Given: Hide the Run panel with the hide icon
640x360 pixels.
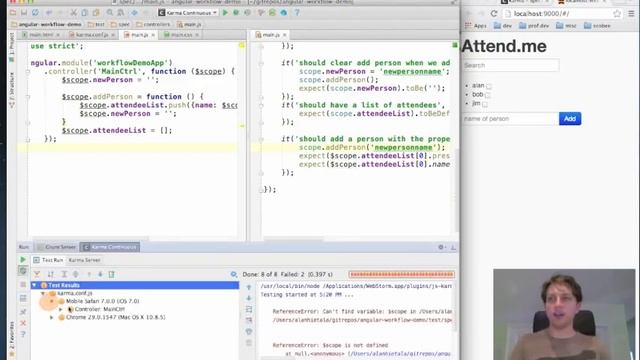Looking at the screenshot, I should pos(453,247).
